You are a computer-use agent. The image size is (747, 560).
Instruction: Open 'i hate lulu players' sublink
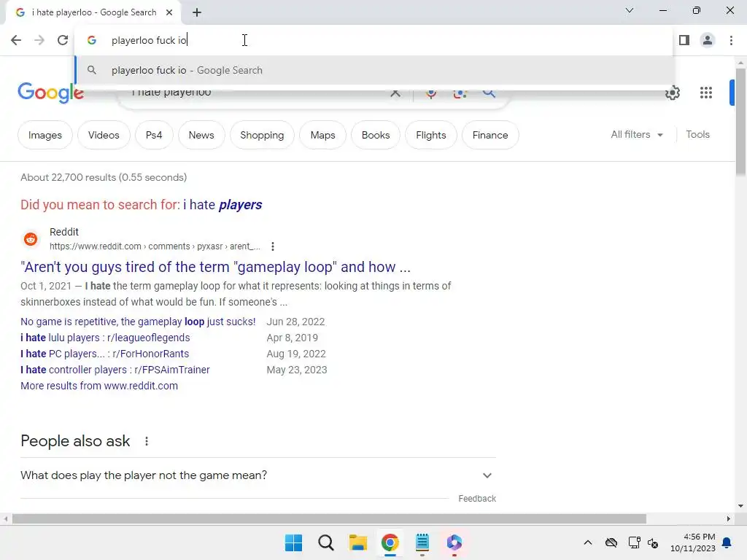(x=105, y=338)
